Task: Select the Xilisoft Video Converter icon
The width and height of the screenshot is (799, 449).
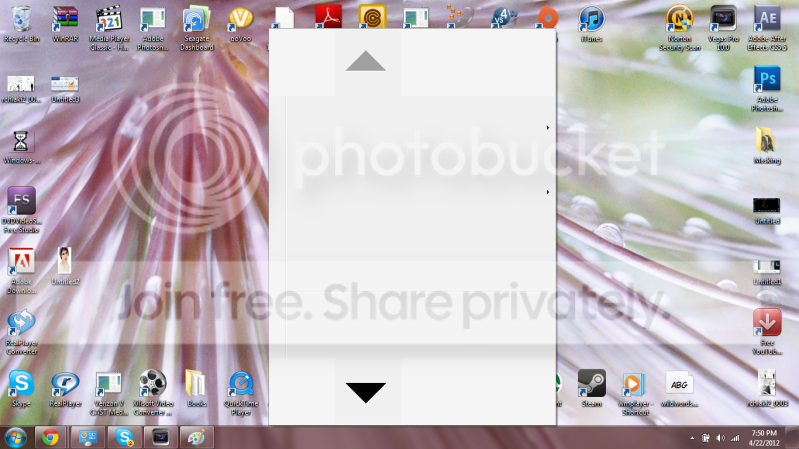Action: (153, 393)
